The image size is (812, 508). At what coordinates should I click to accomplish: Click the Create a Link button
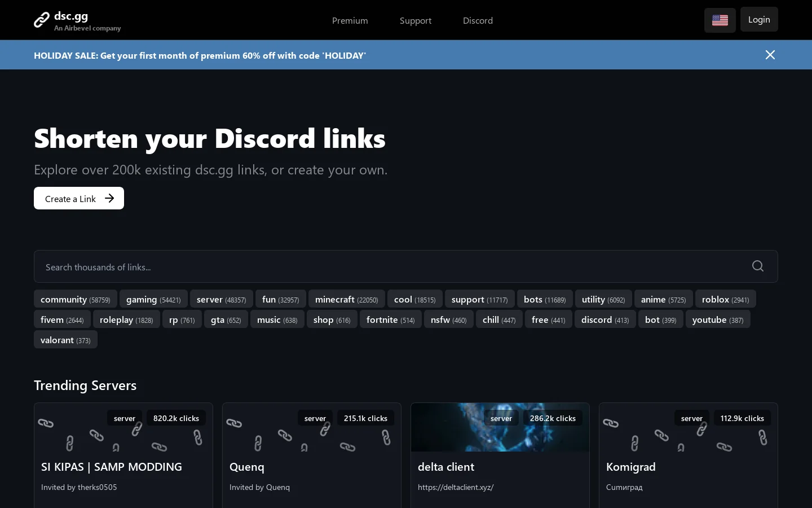point(79,198)
